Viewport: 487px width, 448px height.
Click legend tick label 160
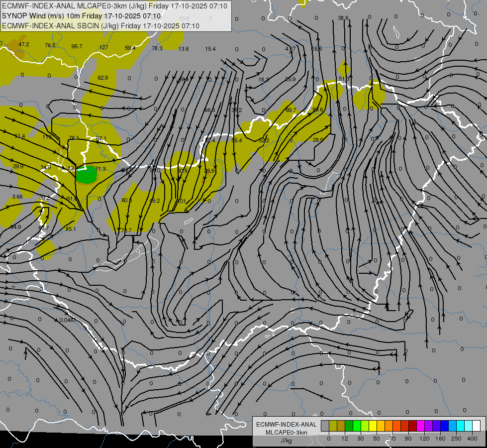tap(440, 439)
